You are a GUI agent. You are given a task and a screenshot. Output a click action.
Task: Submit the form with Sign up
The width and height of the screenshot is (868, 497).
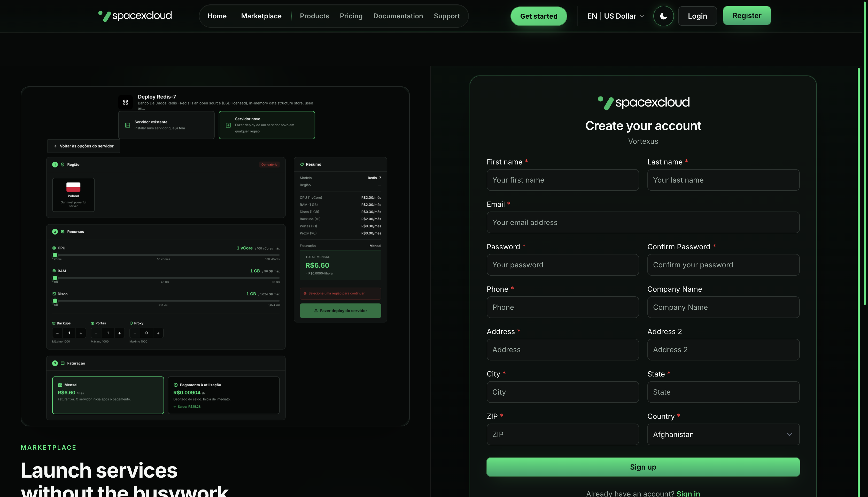[643, 467]
